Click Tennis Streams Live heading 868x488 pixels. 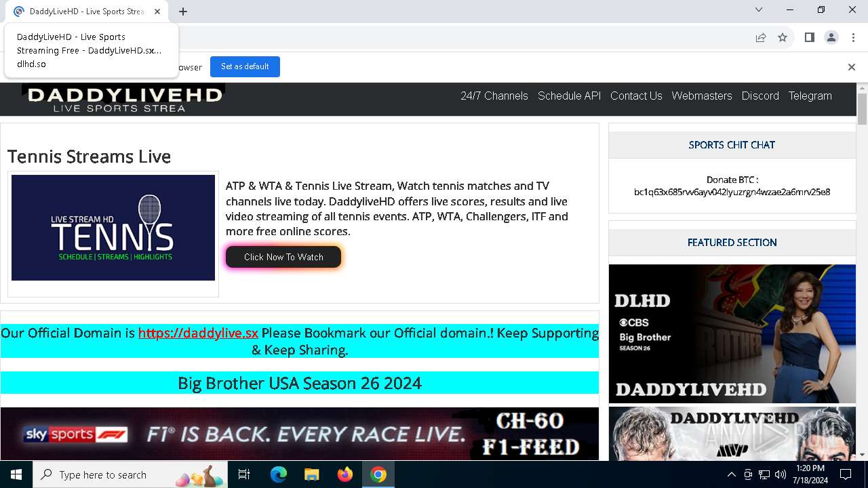pyautogui.click(x=89, y=157)
